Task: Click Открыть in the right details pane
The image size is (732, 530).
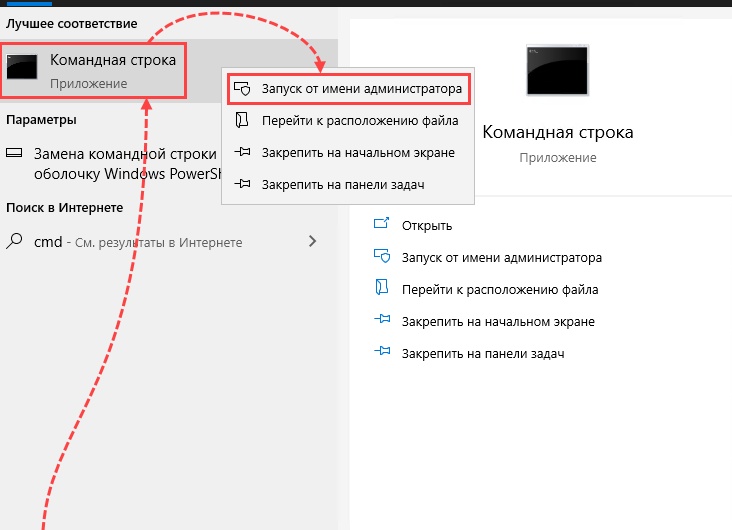Action: (427, 226)
